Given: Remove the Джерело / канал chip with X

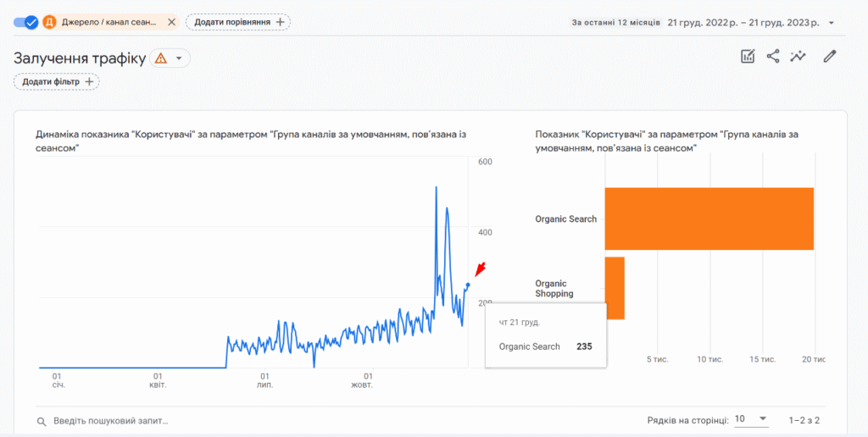Looking at the screenshot, I should [x=171, y=22].
